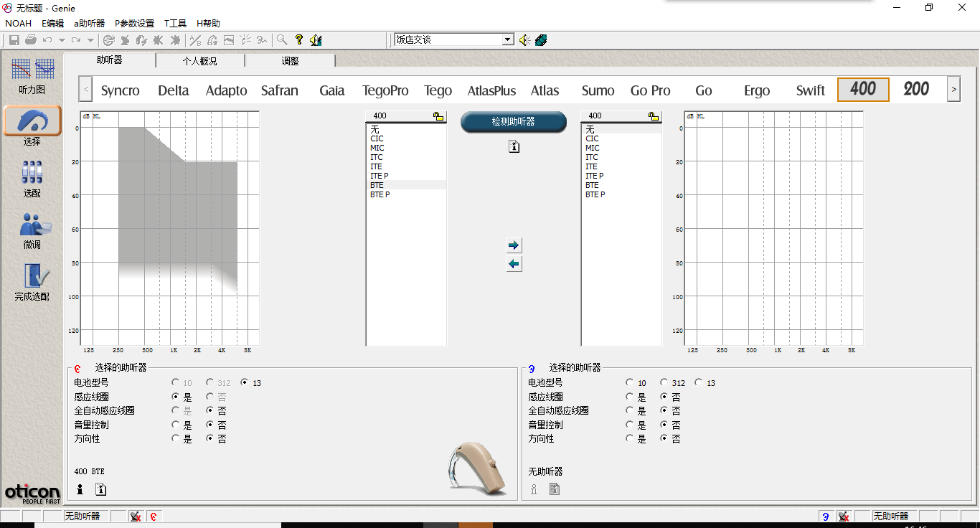Image resolution: width=980 pixels, height=528 pixels.
Task: Click the redo toolbar arrow
Action: point(76,40)
